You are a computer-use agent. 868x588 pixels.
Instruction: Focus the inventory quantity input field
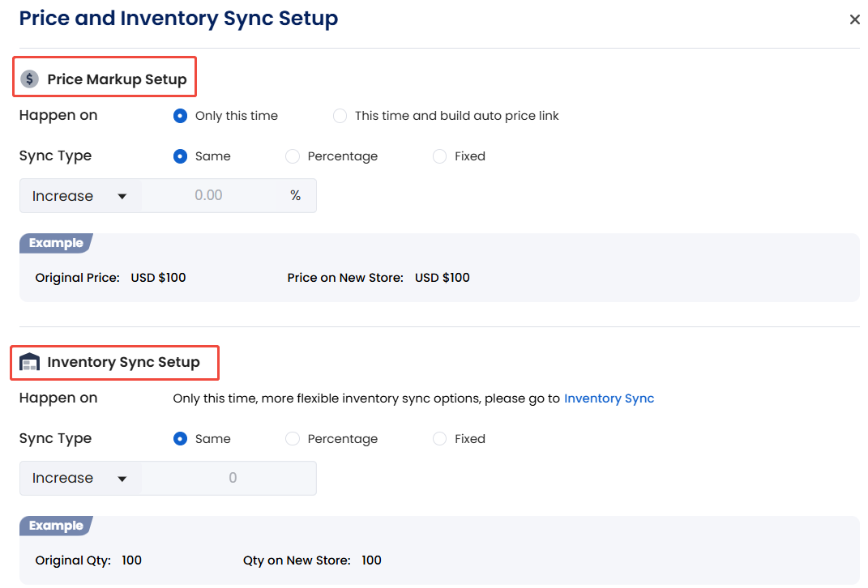[x=232, y=479]
